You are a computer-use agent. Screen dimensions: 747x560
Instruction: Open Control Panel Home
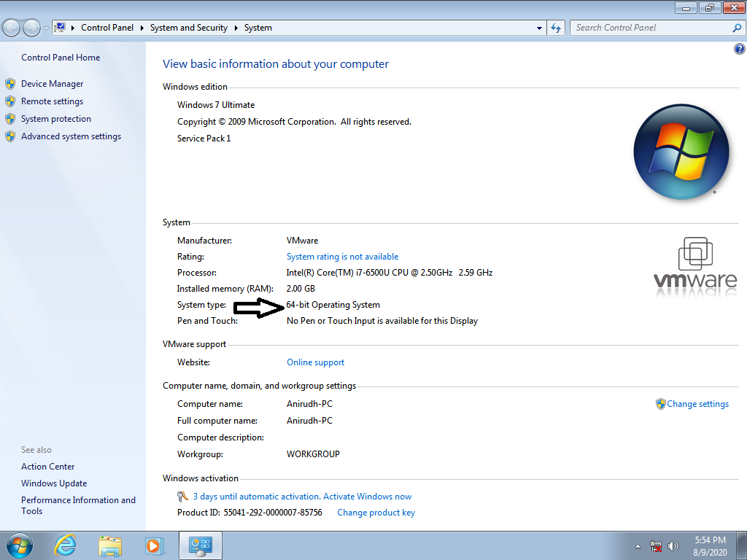pos(61,57)
